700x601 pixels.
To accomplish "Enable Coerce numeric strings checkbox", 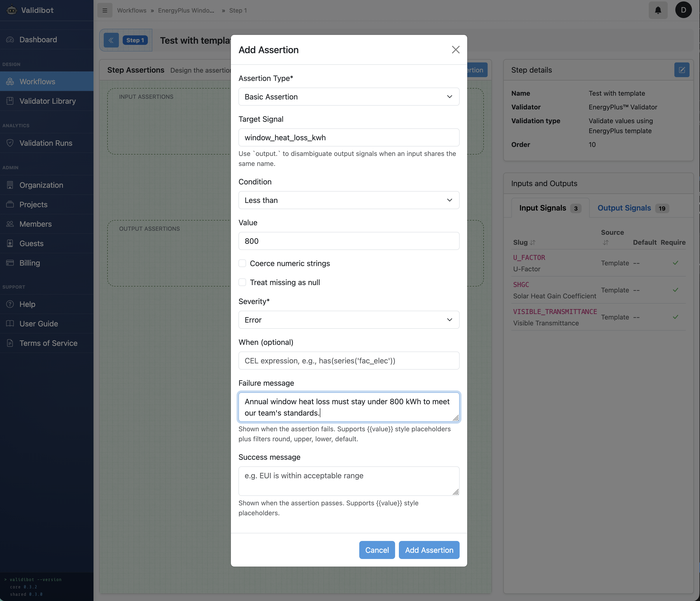I will (242, 263).
